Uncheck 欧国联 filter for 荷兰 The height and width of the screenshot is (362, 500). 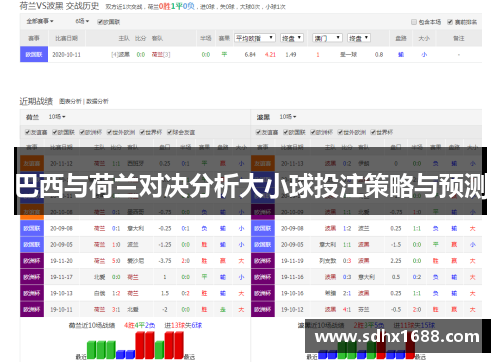(55, 132)
